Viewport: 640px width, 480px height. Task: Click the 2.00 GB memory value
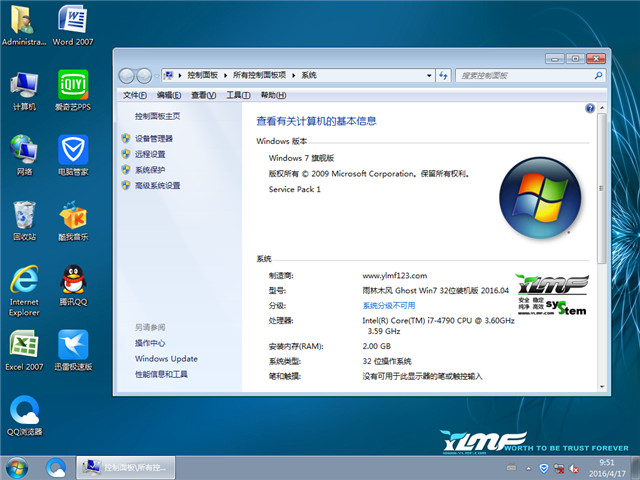[x=376, y=347]
